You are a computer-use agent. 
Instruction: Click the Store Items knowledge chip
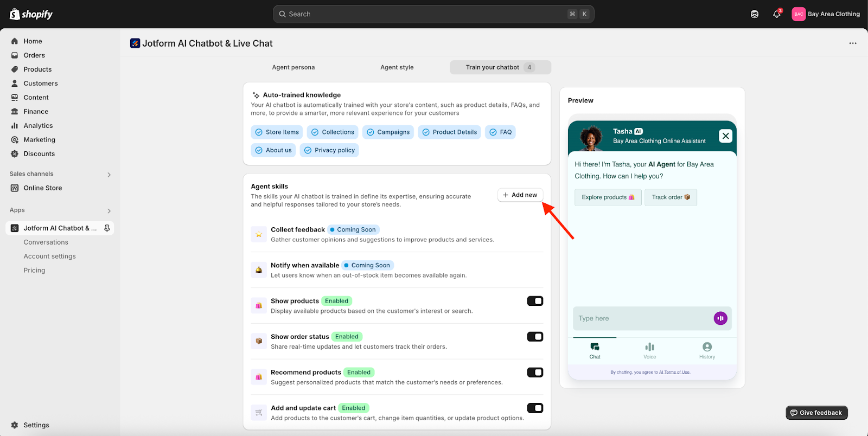277,132
